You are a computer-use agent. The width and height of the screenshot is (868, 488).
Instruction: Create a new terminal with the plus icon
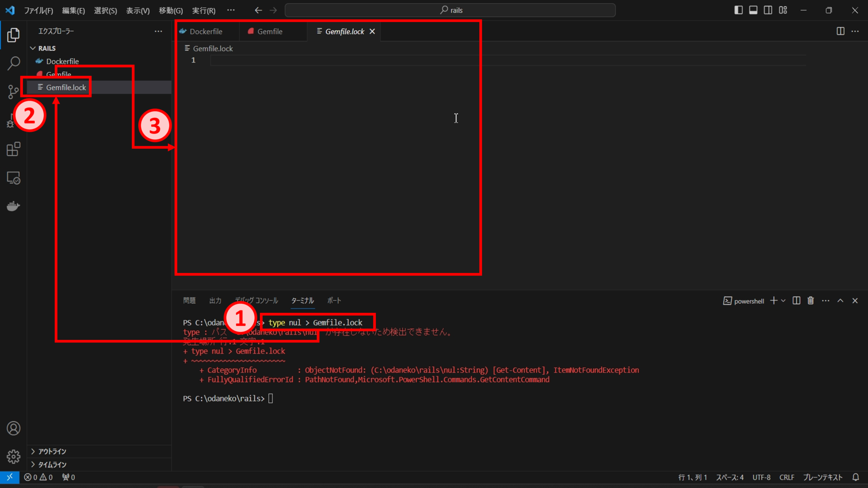click(x=774, y=301)
